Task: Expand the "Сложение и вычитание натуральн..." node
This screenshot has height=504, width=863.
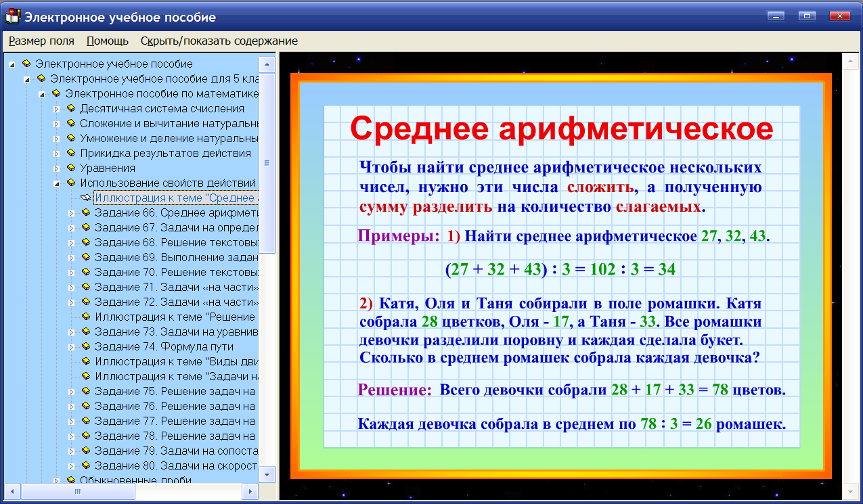Action: tap(57, 123)
